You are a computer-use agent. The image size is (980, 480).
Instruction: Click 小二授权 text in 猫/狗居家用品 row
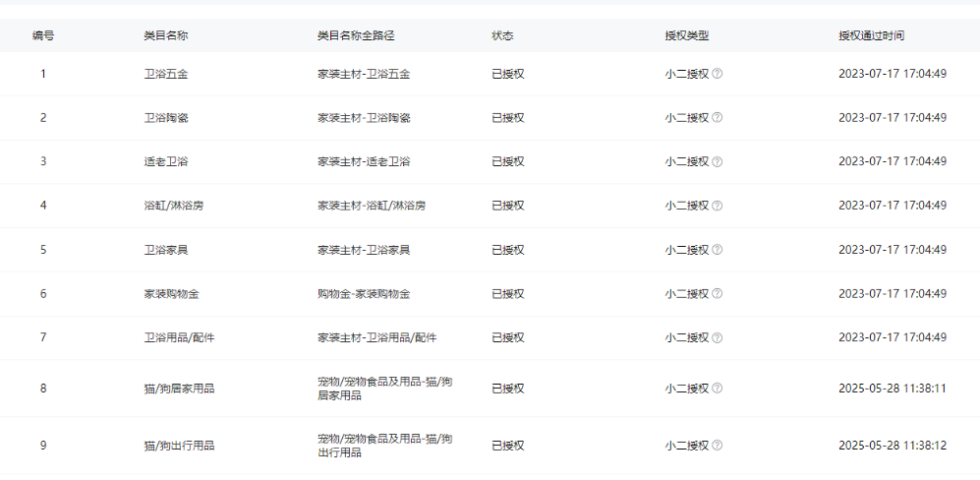pos(687,388)
